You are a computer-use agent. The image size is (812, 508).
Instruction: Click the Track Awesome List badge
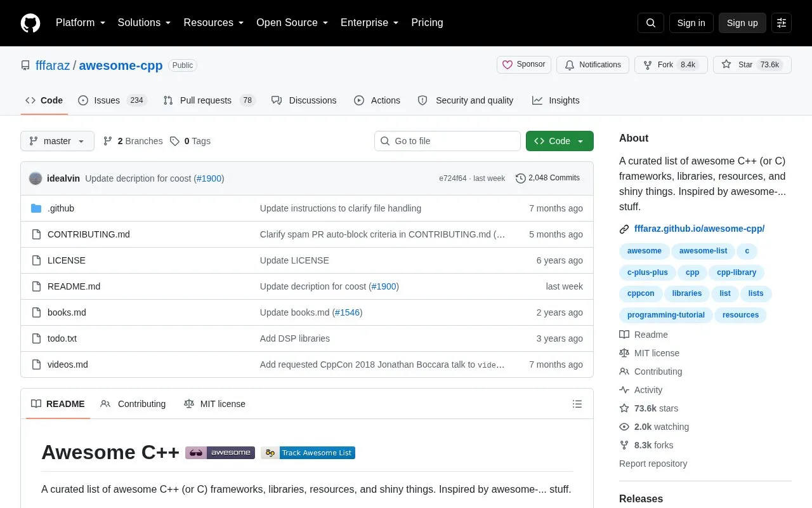(308, 453)
